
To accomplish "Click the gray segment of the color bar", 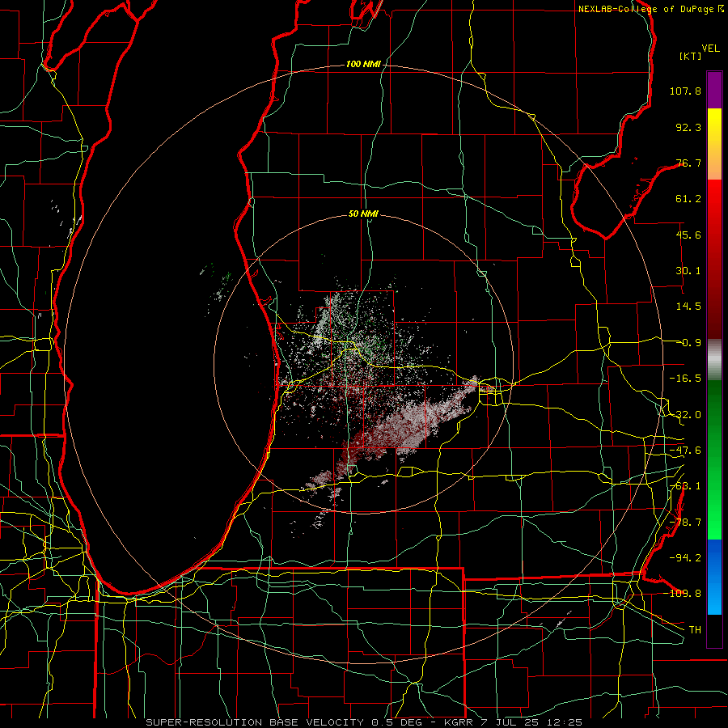I will click(714, 360).
